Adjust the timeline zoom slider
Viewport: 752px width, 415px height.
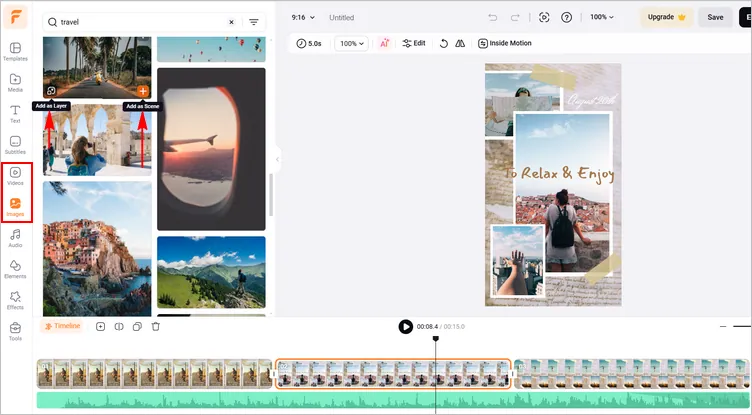point(742,326)
